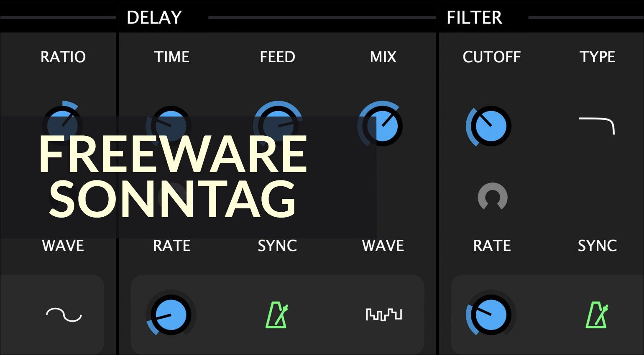Toggle the delay section's metronome sync
644x355 pixels.
[x=277, y=314]
